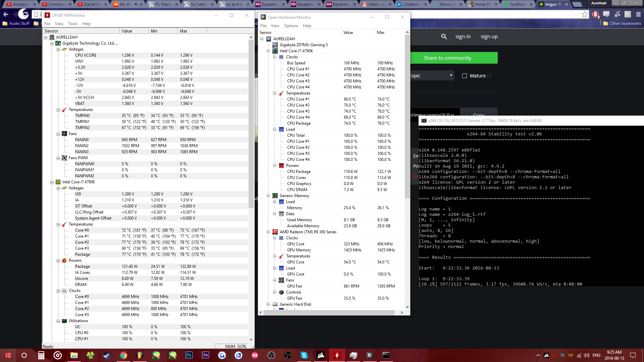The image size is (644, 362).
Task: Open After Effects from the taskbar
Action: coord(205,355)
